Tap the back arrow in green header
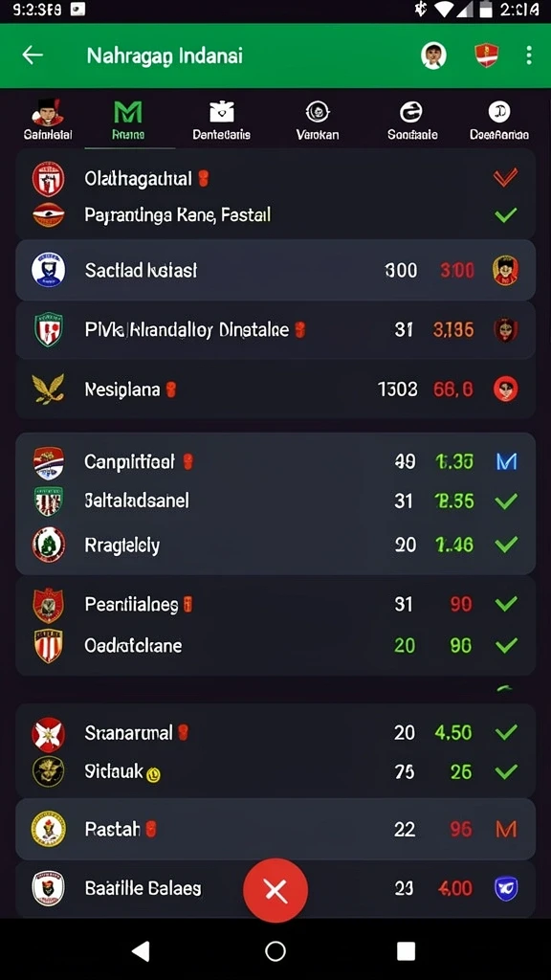551x980 pixels. (x=33, y=55)
